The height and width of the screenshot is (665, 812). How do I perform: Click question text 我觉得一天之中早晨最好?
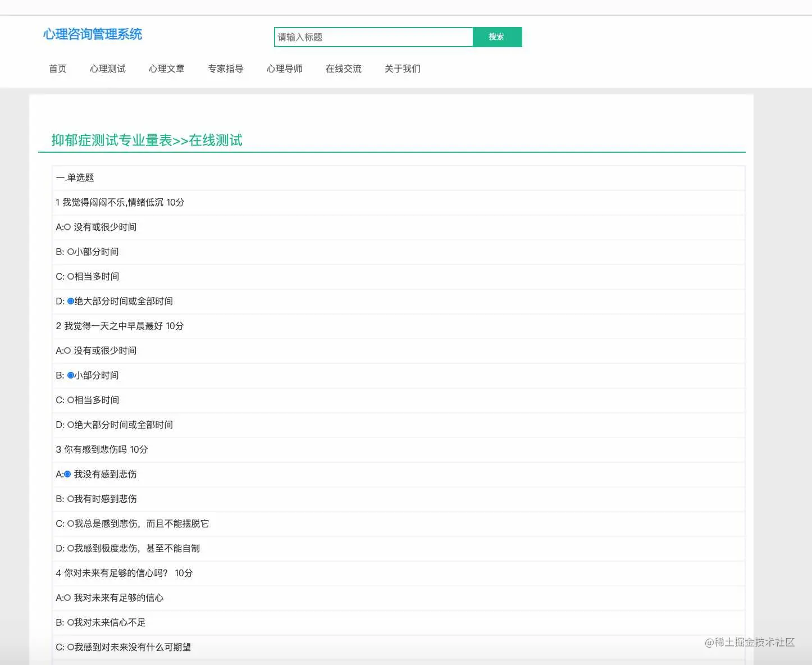(x=113, y=326)
